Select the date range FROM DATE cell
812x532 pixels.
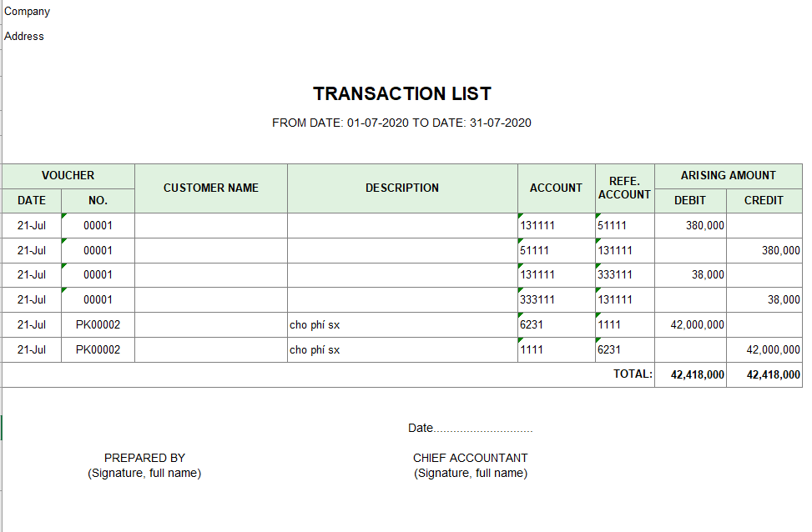402,123
